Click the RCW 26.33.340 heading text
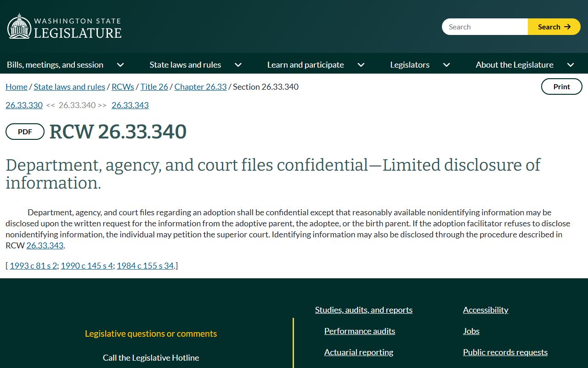The width and height of the screenshot is (588, 368). (118, 132)
